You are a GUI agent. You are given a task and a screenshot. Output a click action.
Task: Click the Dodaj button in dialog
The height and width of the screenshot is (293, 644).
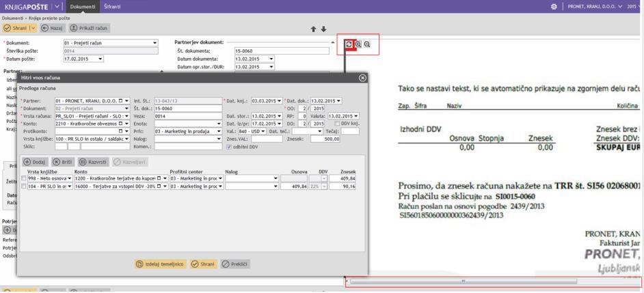(36, 162)
